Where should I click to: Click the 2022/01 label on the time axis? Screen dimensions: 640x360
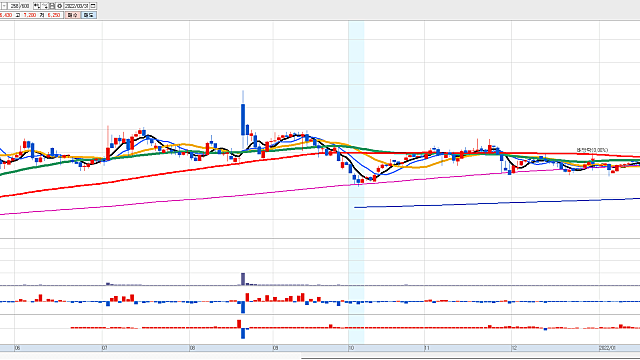pyautogui.click(x=607, y=348)
